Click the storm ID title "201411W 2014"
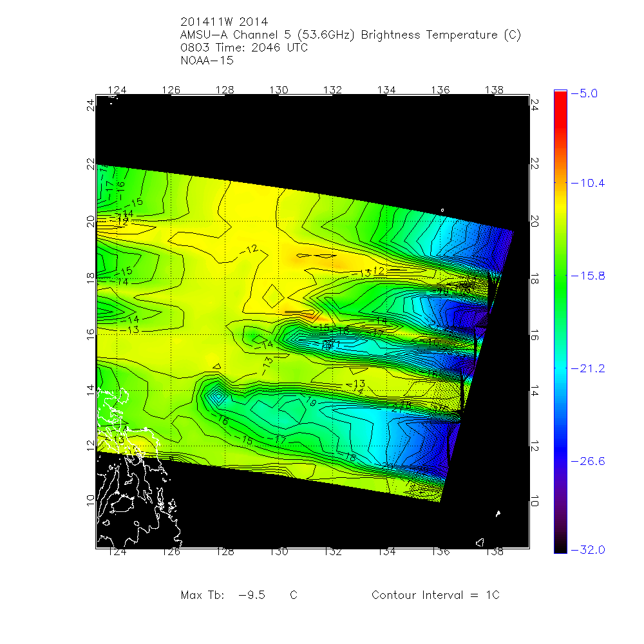 (x=224, y=22)
